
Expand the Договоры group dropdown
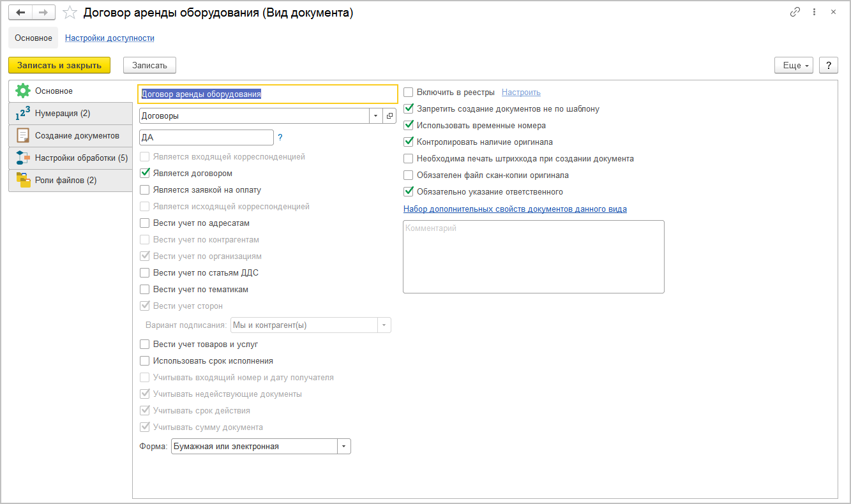point(375,116)
